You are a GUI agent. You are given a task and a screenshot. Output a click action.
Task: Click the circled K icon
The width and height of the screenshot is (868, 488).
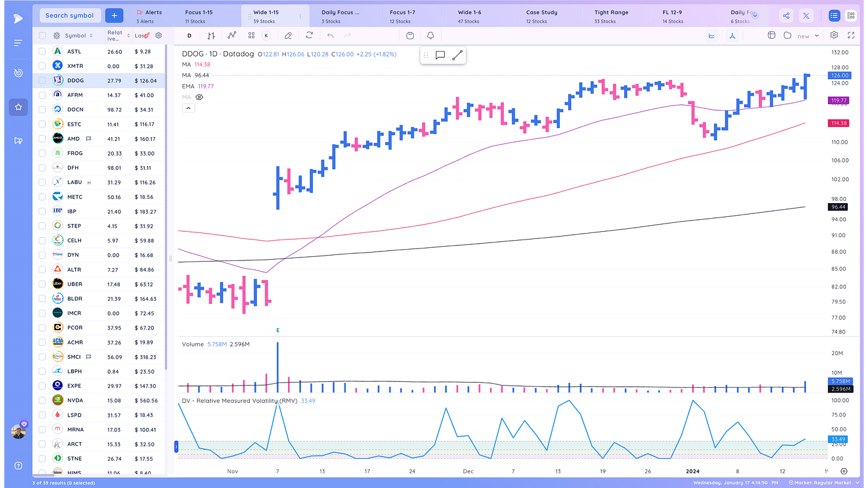pos(266,36)
